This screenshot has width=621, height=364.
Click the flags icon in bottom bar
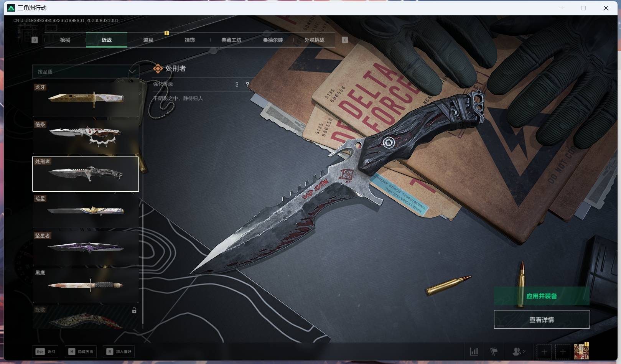pyautogui.click(x=494, y=351)
